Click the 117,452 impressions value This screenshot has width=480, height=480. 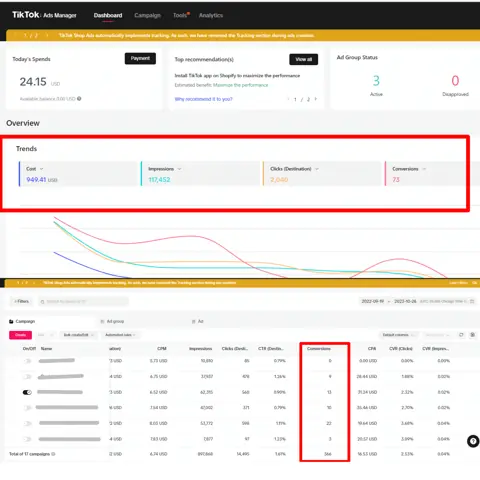click(159, 180)
